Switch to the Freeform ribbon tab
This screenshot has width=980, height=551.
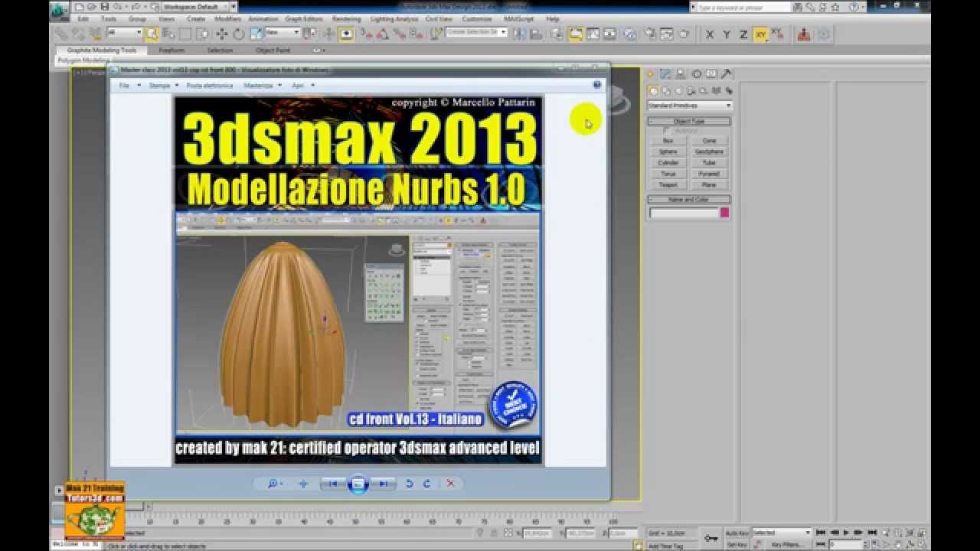coord(171,51)
